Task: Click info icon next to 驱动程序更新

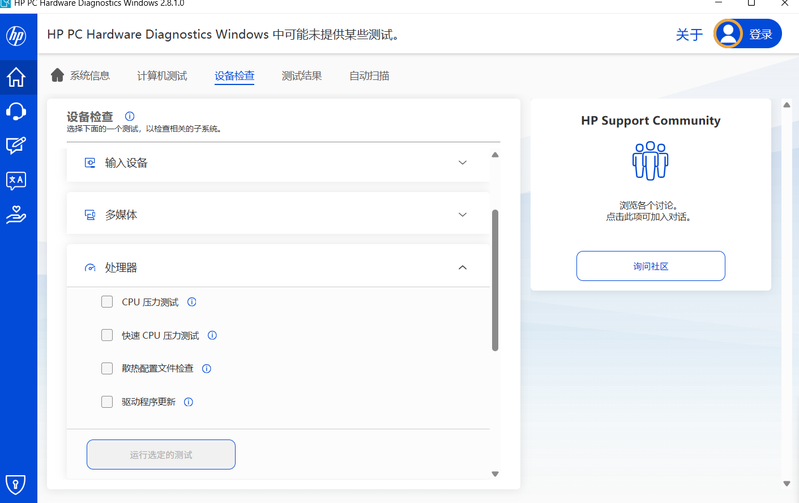Action: [189, 402]
